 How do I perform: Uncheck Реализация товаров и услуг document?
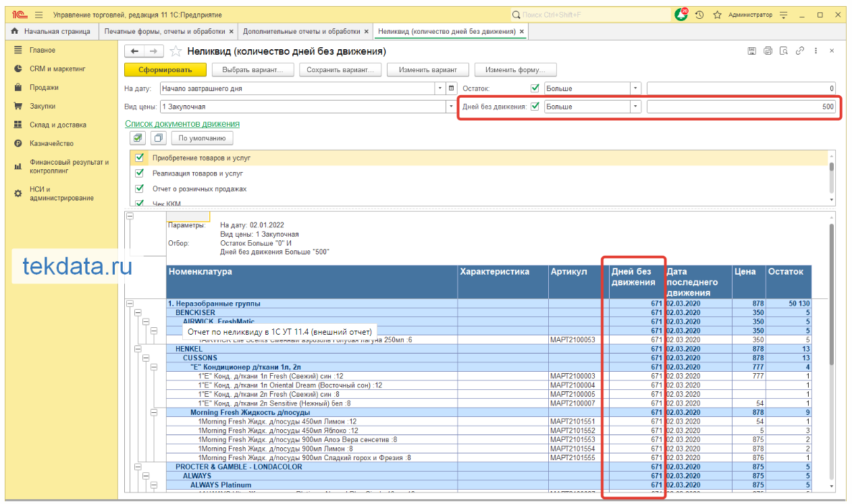[140, 173]
